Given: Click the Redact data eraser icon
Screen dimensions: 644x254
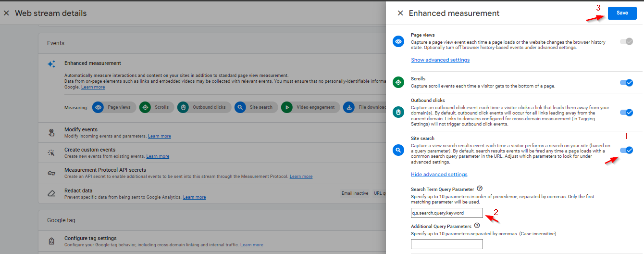Looking at the screenshot, I should [51, 194].
